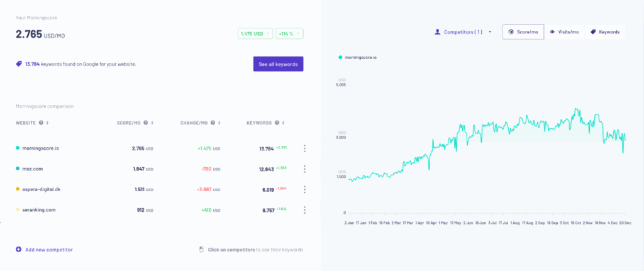Open the three-dot menu for moz.com
Image resolution: width=644 pixels, height=271 pixels.
(x=304, y=169)
